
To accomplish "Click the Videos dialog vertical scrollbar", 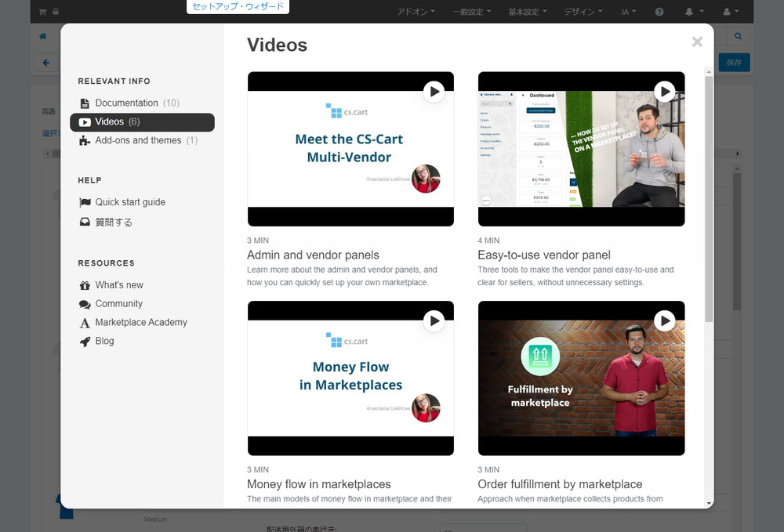I will (709, 199).
